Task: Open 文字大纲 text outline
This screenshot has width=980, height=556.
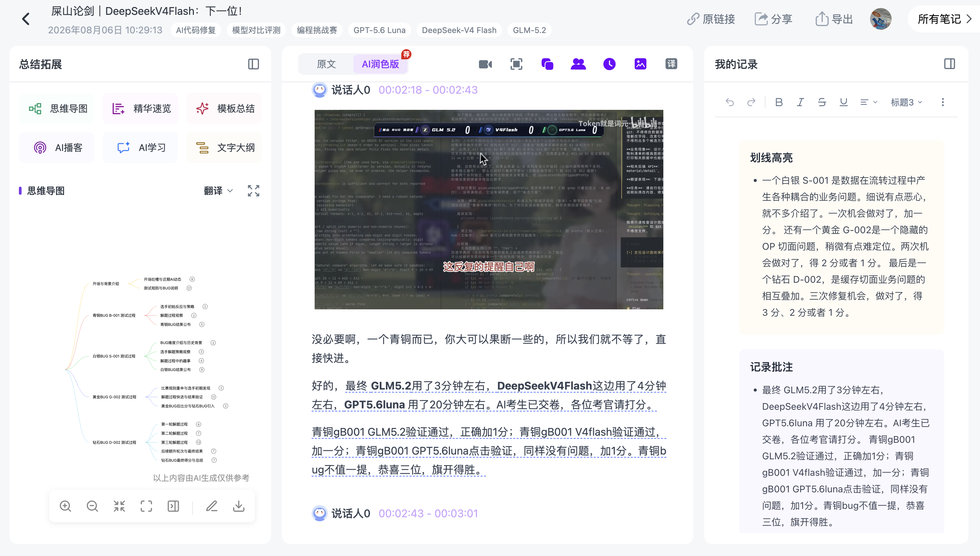Action: pyautogui.click(x=224, y=147)
